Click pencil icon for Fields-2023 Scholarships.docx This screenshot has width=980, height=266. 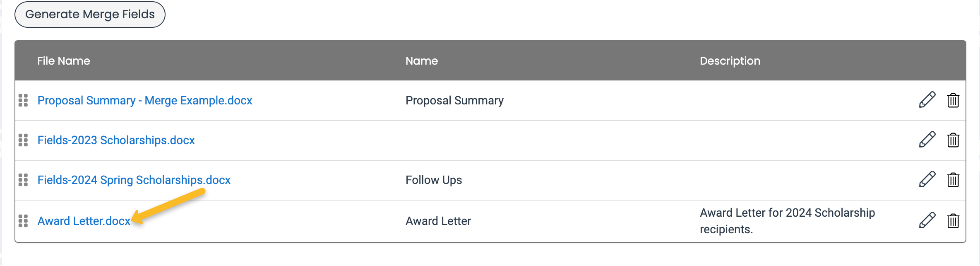click(927, 140)
